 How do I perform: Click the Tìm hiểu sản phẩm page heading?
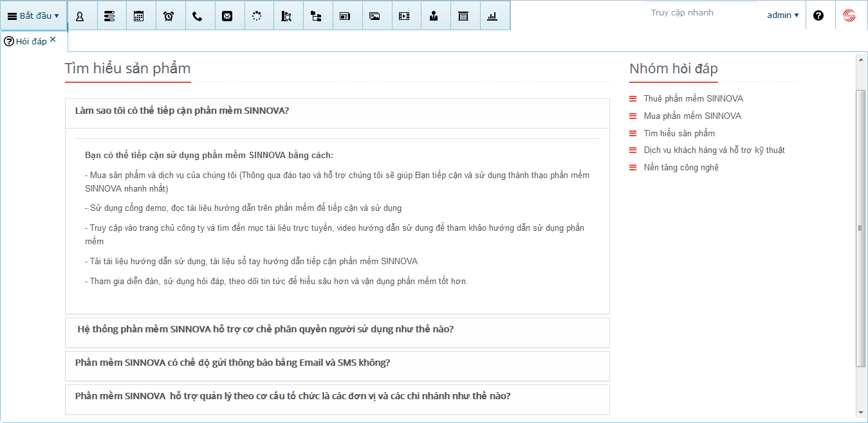click(x=127, y=69)
